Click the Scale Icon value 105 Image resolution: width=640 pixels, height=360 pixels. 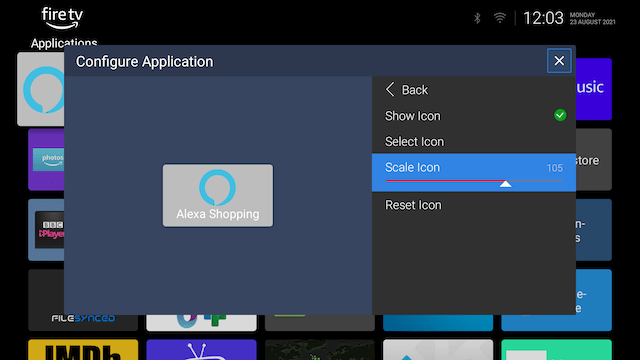pos(555,168)
